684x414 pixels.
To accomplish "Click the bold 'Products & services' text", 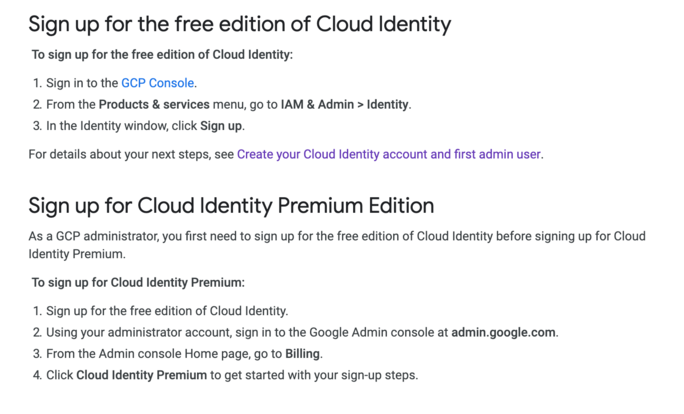I will pyautogui.click(x=154, y=105).
